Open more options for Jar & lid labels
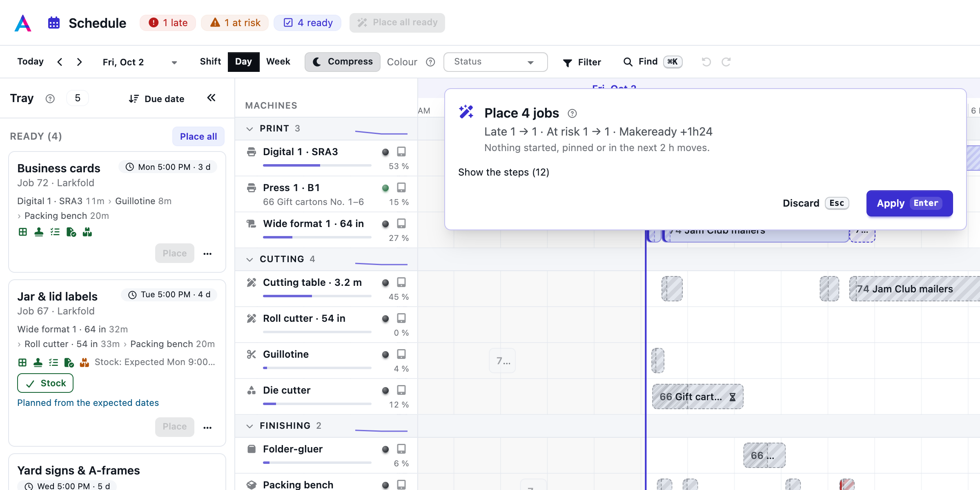Image resolution: width=980 pixels, height=490 pixels. tap(207, 428)
